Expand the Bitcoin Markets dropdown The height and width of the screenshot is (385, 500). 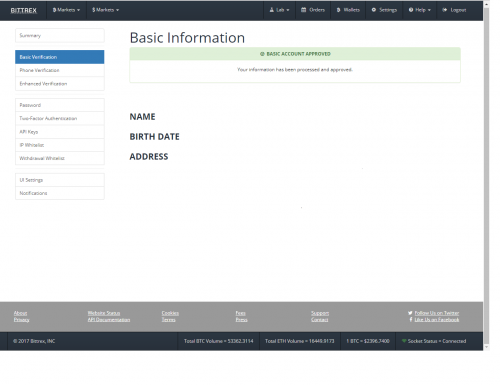[66, 10]
